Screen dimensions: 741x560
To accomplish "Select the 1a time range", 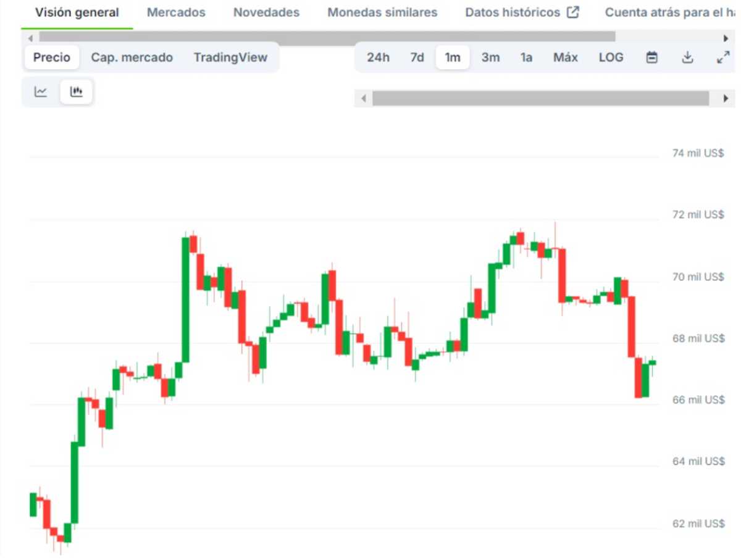I will [x=525, y=57].
